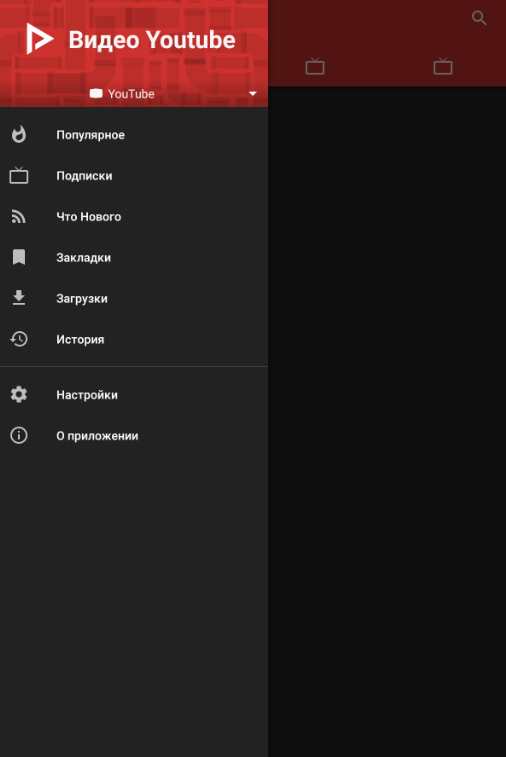Click the bookmark icon beside Закладки
The width and height of the screenshot is (506, 757).
tap(19, 257)
